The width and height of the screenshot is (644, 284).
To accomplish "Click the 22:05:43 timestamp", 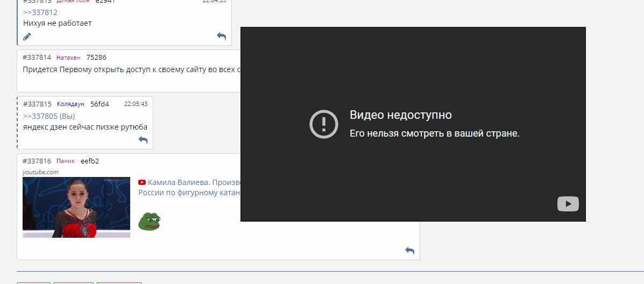I will click(x=136, y=104).
